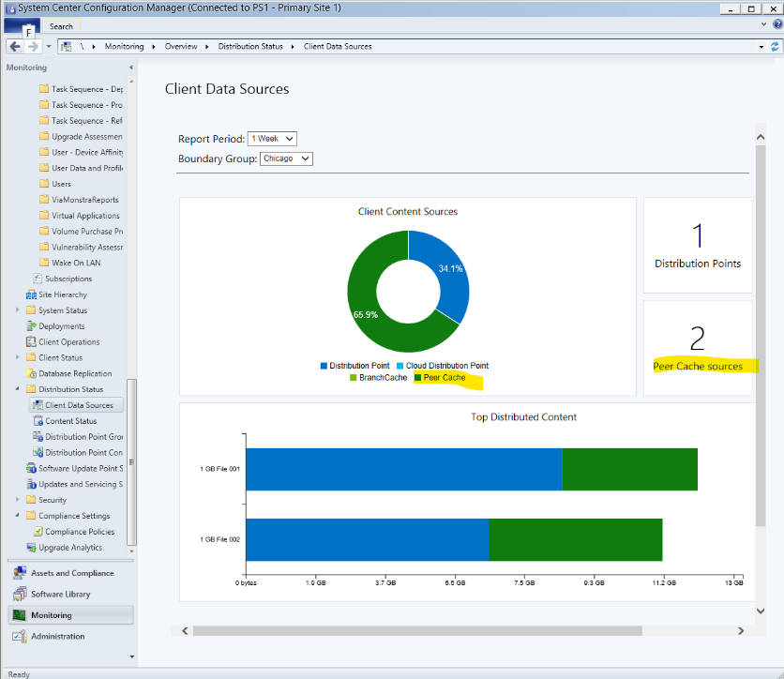
Task: Click green bar for 1 GB File 002
Action: click(576, 540)
